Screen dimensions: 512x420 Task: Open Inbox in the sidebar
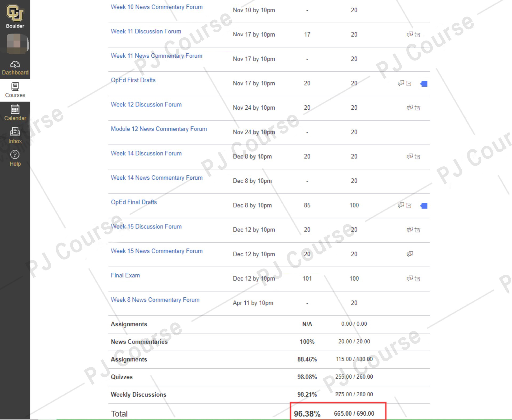tap(15, 136)
